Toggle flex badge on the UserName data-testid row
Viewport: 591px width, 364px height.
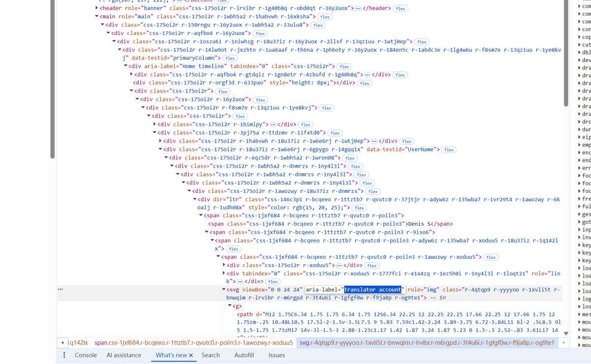click(x=449, y=150)
